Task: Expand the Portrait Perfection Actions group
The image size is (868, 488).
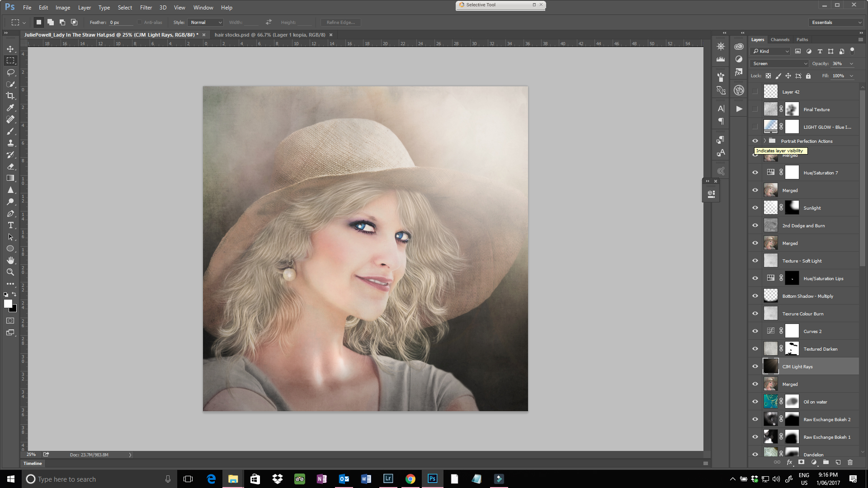Action: tap(765, 141)
